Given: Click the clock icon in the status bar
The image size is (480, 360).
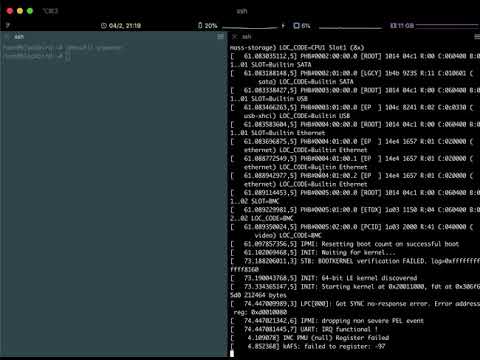Looking at the screenshot, I should pos(104,26).
